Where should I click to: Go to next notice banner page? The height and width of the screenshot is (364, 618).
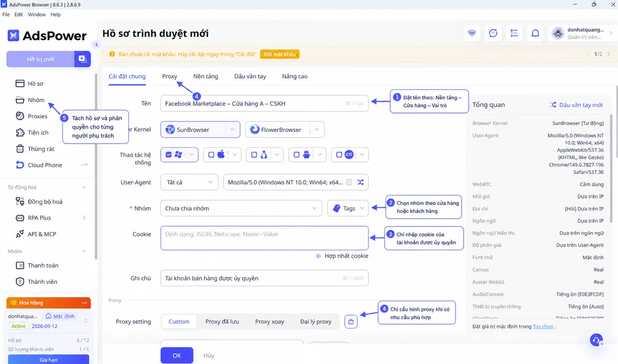pyautogui.click(x=609, y=54)
